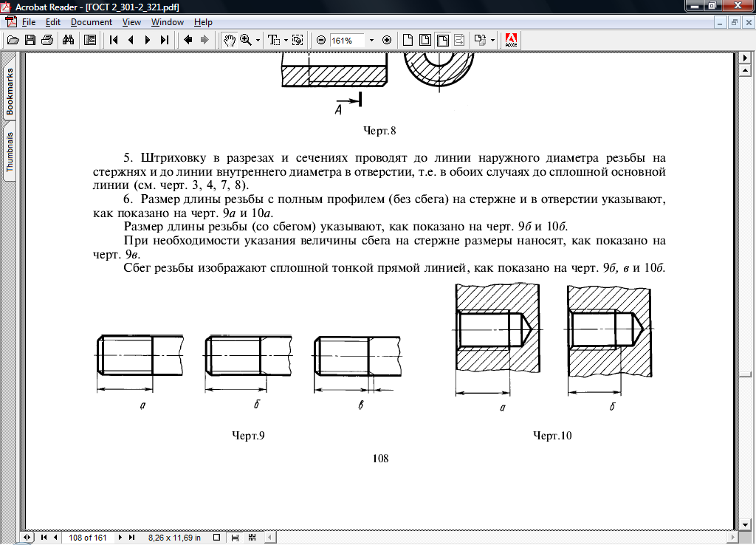Switch to Fit in Window view

(x=425, y=40)
